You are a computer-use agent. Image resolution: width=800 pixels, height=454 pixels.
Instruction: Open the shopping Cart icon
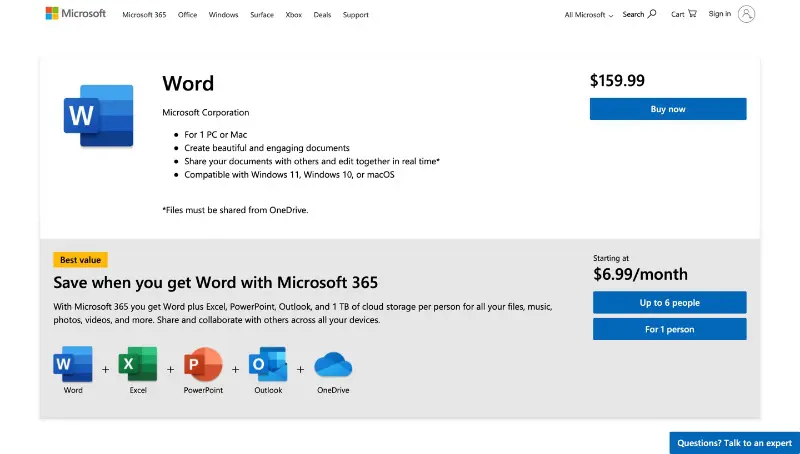(684, 14)
